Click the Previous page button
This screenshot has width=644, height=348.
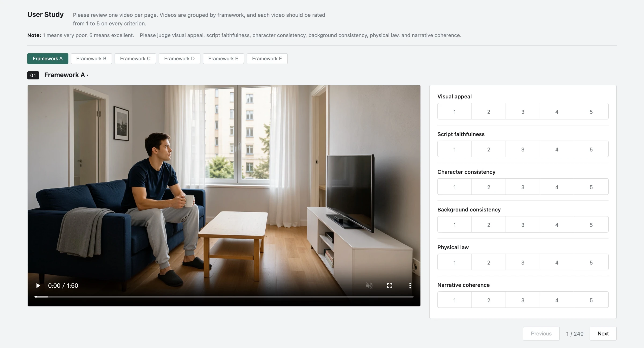click(x=541, y=334)
